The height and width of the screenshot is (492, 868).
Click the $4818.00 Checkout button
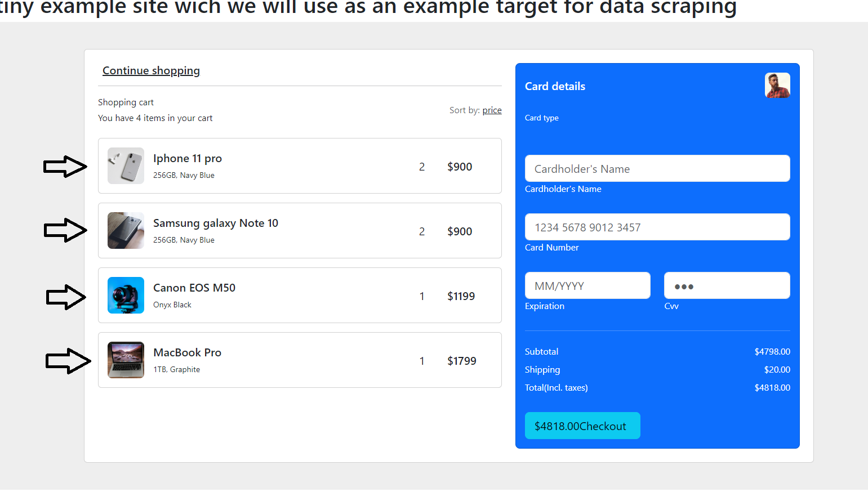[582, 426]
